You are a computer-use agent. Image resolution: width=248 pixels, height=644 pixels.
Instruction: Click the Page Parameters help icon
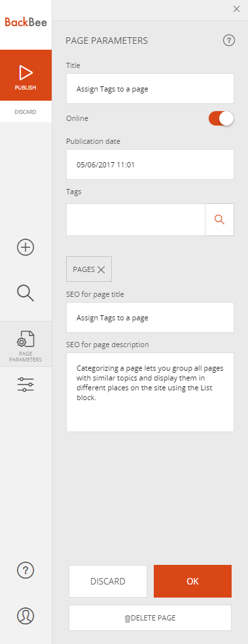pos(228,41)
